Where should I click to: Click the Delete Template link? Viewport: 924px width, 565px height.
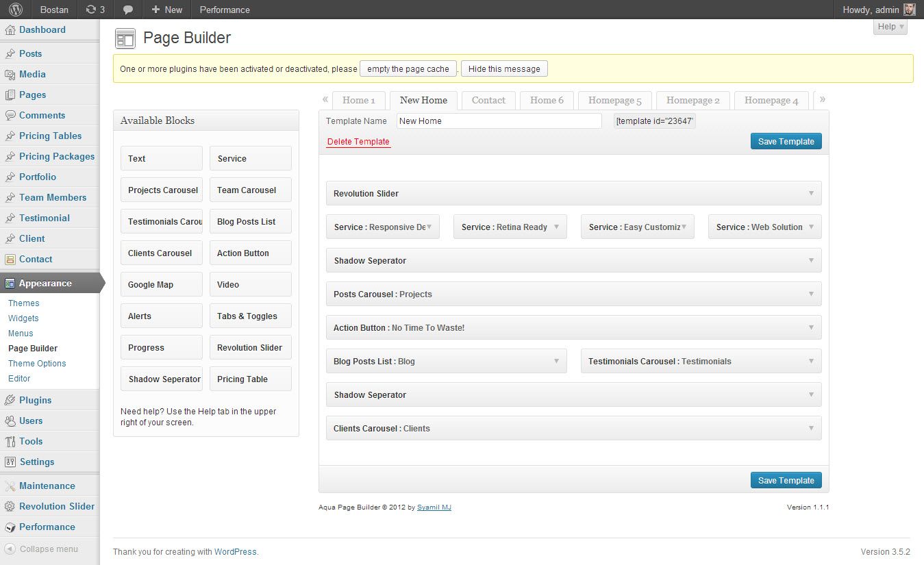(x=358, y=142)
